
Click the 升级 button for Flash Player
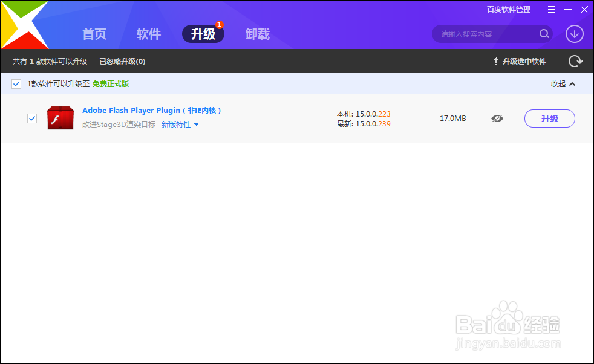click(x=550, y=119)
